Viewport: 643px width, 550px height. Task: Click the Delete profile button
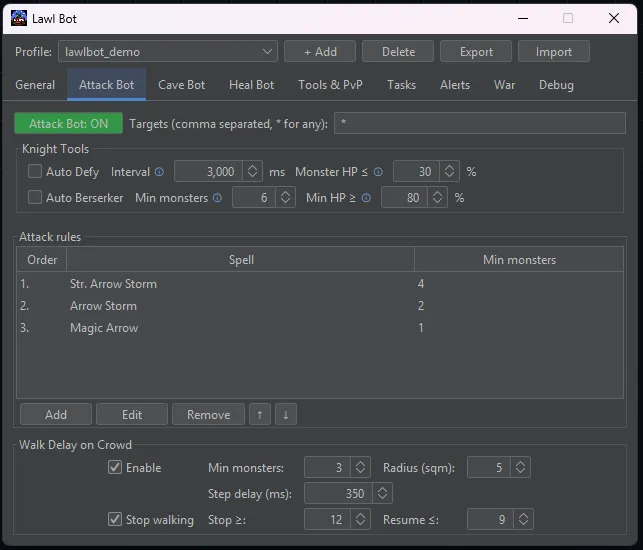(x=398, y=52)
